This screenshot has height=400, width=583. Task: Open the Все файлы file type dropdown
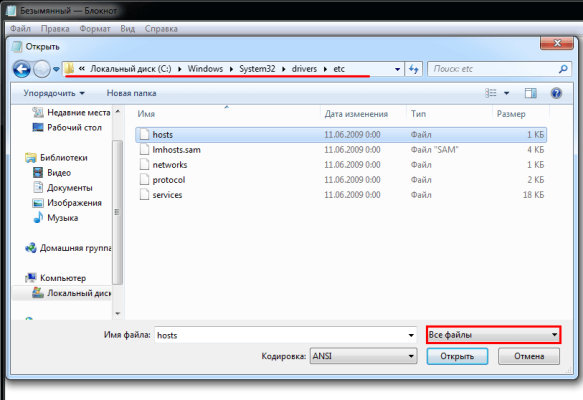493,335
